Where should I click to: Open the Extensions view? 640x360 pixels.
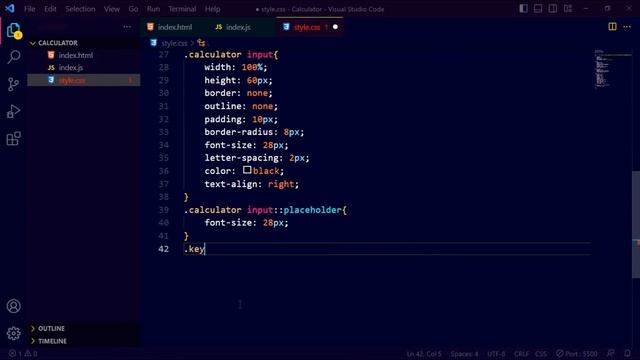(x=13, y=139)
